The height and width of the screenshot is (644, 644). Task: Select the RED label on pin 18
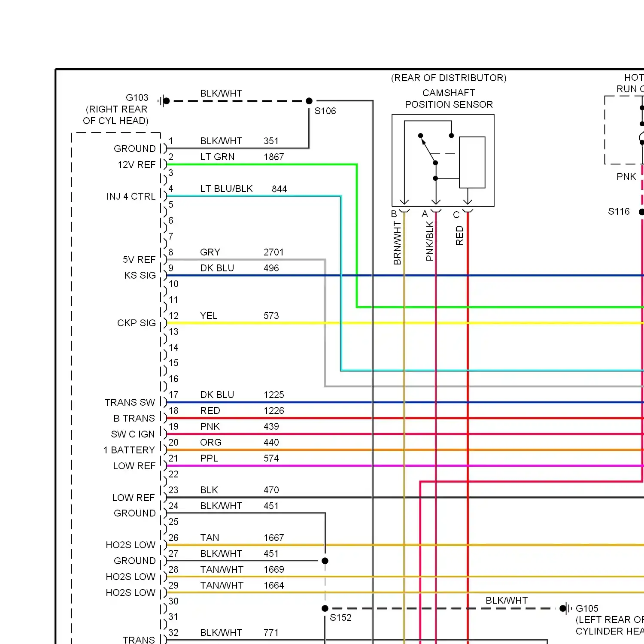[210, 410]
